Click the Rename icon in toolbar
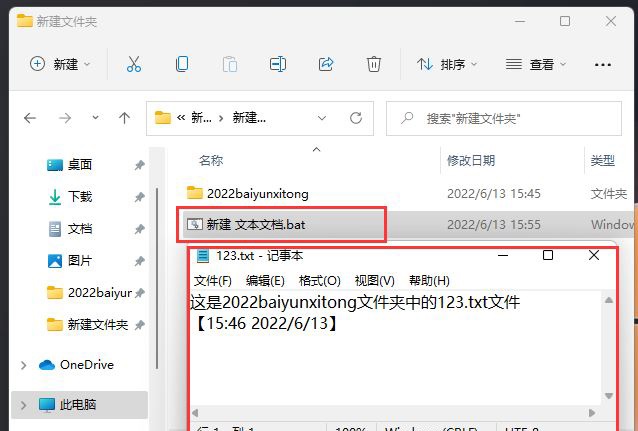 point(278,64)
